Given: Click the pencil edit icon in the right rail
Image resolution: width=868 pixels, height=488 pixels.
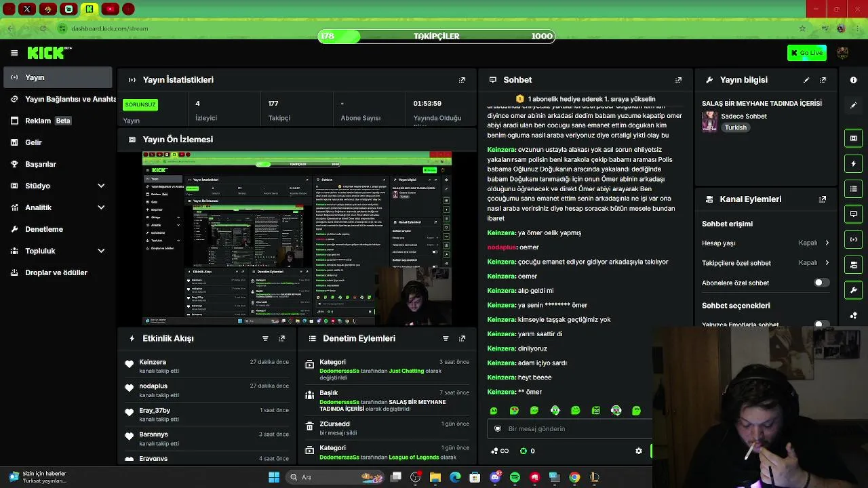Looking at the screenshot, I should coord(853,105).
